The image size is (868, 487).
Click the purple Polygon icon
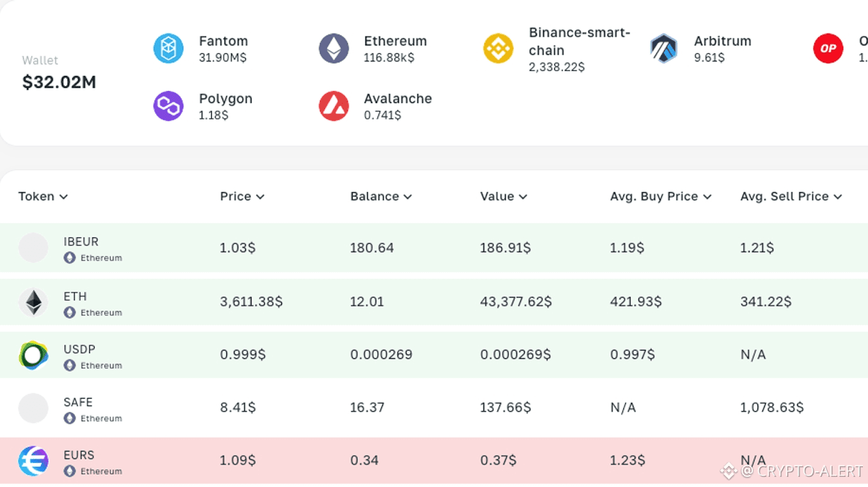(168, 106)
